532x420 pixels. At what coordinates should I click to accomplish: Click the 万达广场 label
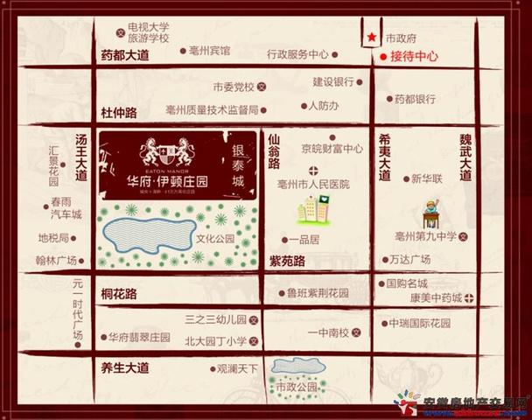point(410,260)
